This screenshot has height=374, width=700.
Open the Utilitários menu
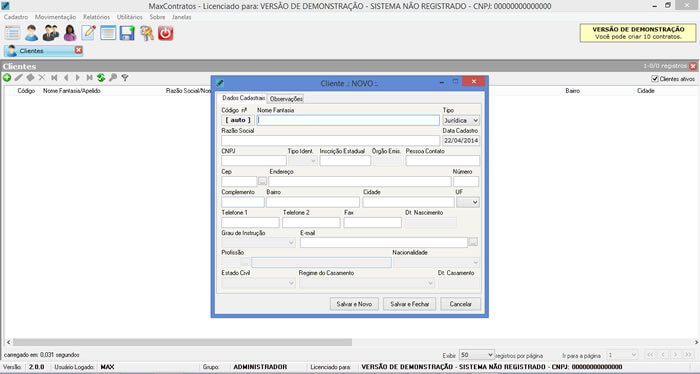coord(130,17)
